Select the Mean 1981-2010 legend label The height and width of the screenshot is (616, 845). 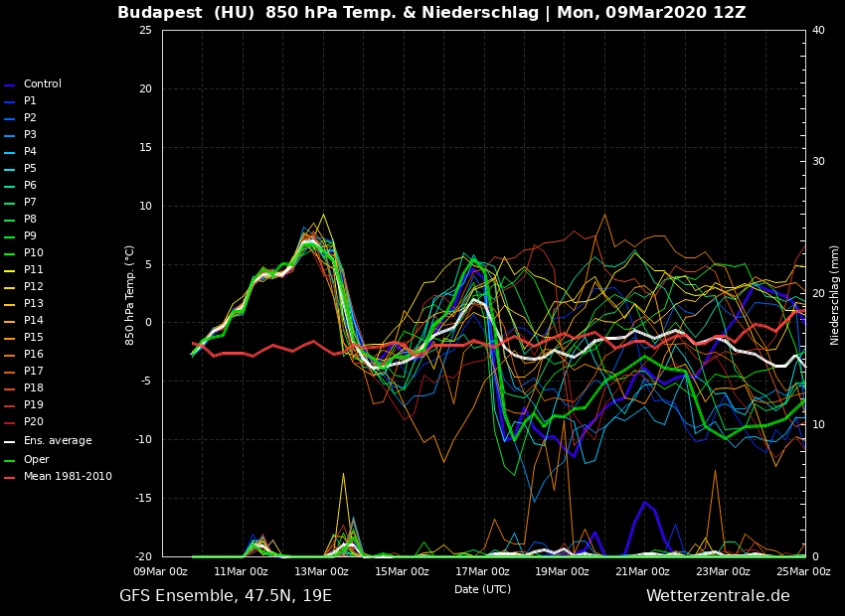pos(68,477)
